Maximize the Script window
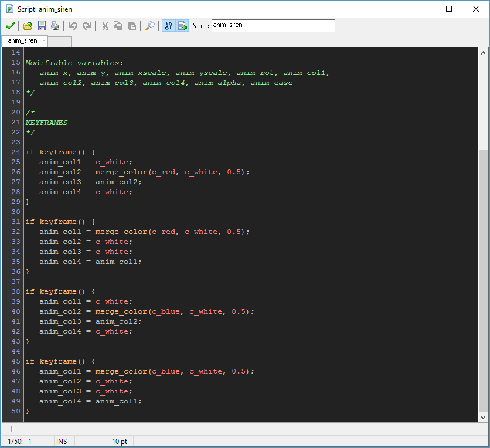The width and height of the screenshot is (490, 448). coord(449,9)
